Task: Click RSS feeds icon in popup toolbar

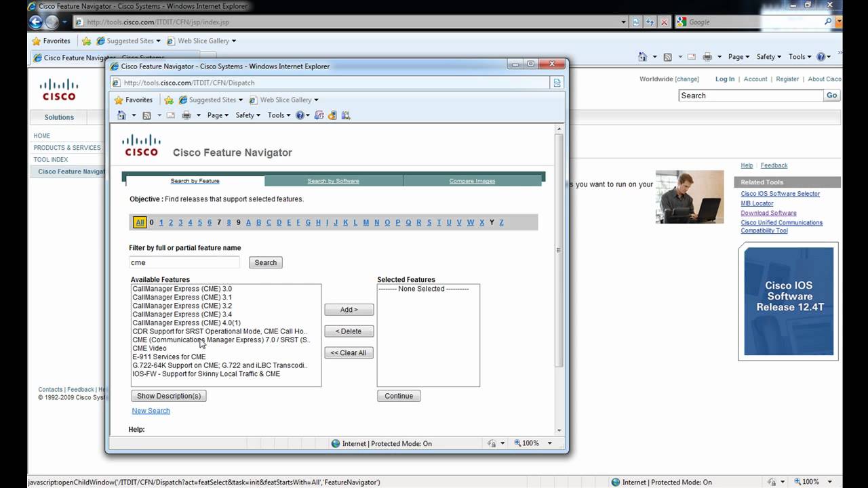Action: (146, 115)
